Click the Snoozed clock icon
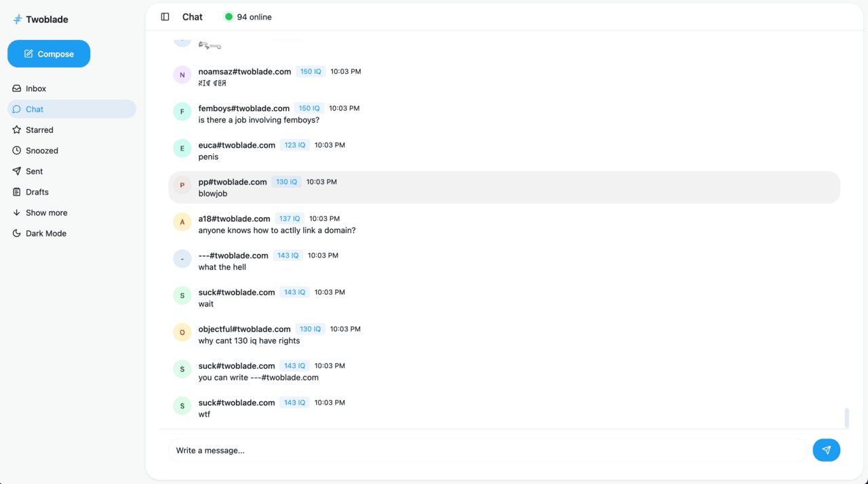Screen dimensions: 868x484 (x=17, y=150)
